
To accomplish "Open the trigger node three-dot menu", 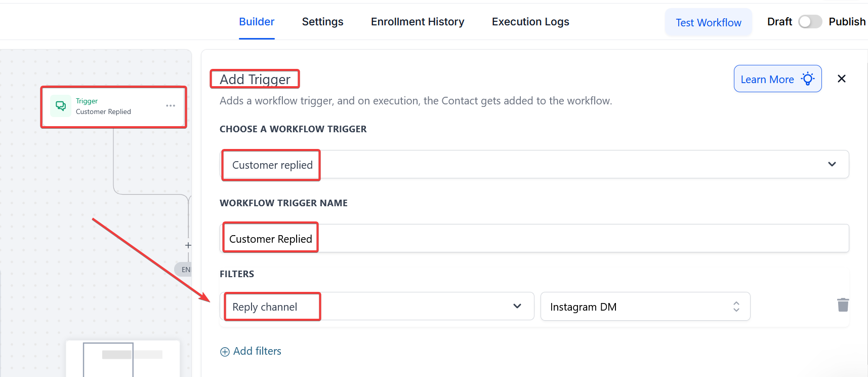I will (171, 106).
